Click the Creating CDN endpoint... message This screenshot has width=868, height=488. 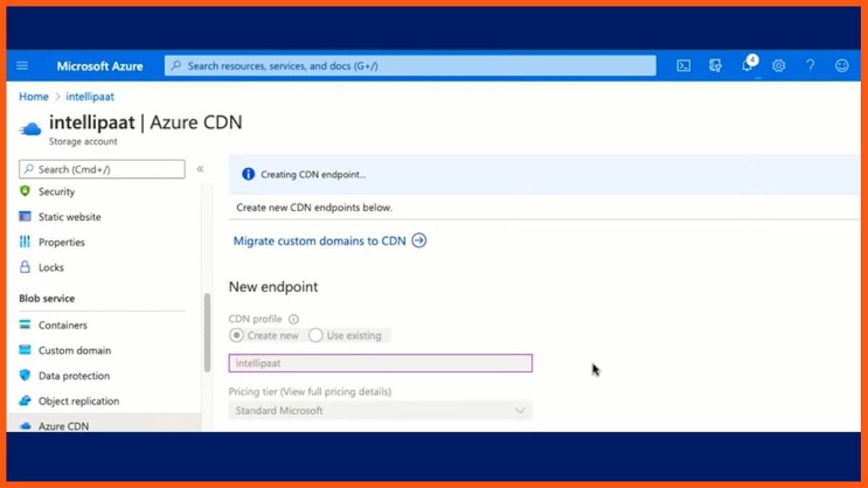(x=313, y=174)
